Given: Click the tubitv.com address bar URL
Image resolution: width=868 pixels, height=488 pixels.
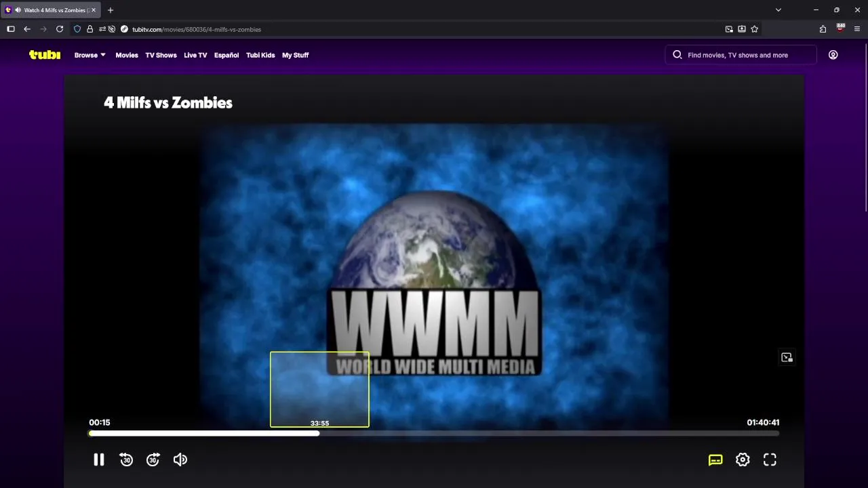Looking at the screenshot, I should [197, 29].
